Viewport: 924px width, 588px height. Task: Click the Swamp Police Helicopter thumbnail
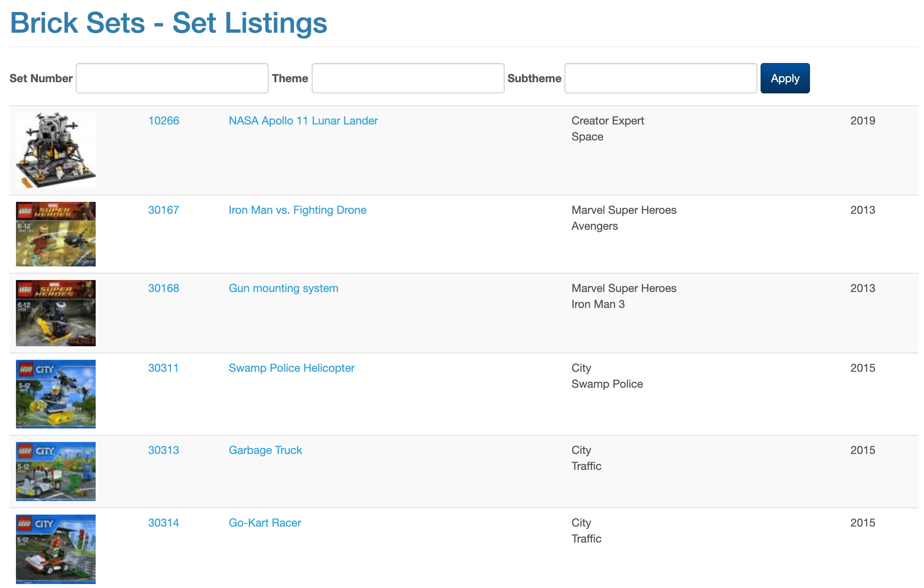pos(56,394)
